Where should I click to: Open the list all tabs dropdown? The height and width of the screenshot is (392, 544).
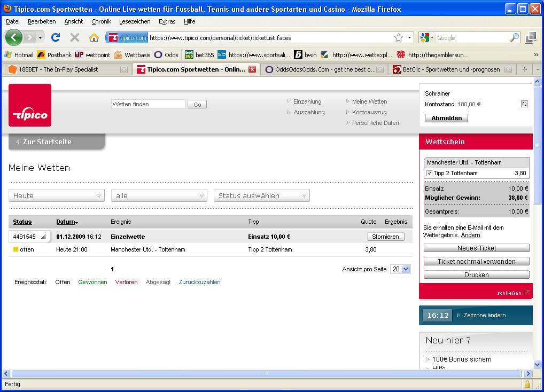click(538, 69)
